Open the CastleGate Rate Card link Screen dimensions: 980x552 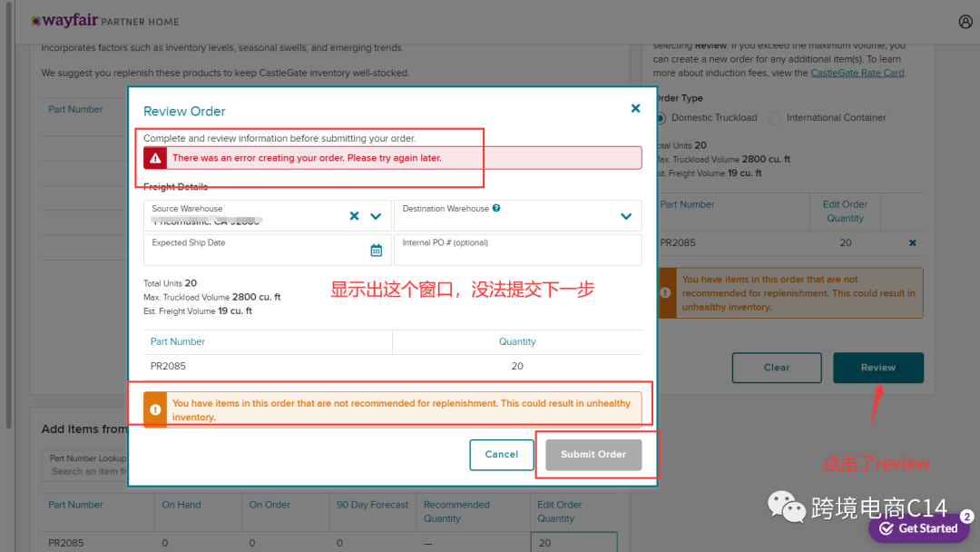click(x=857, y=72)
